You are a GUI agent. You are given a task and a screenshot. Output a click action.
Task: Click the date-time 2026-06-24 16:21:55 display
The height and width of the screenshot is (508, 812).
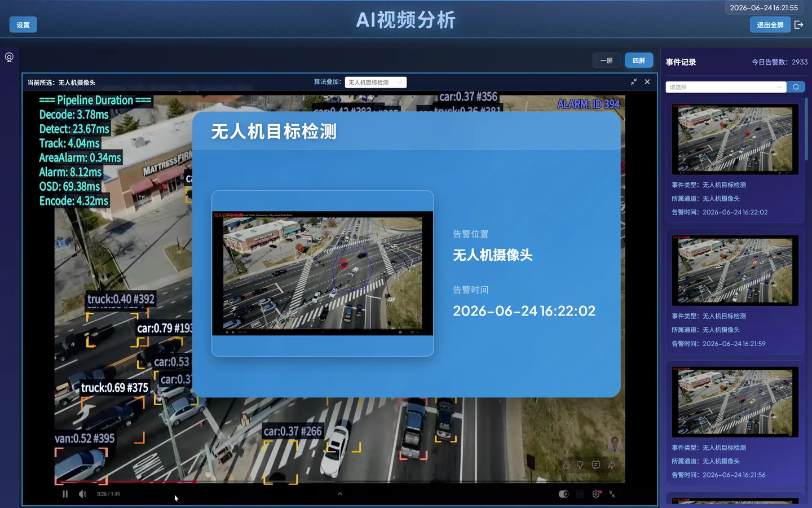[x=764, y=8]
